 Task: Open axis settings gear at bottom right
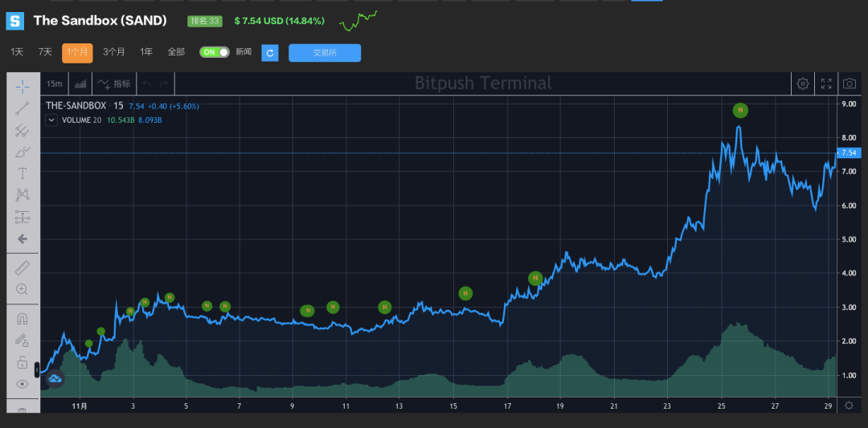tap(849, 406)
